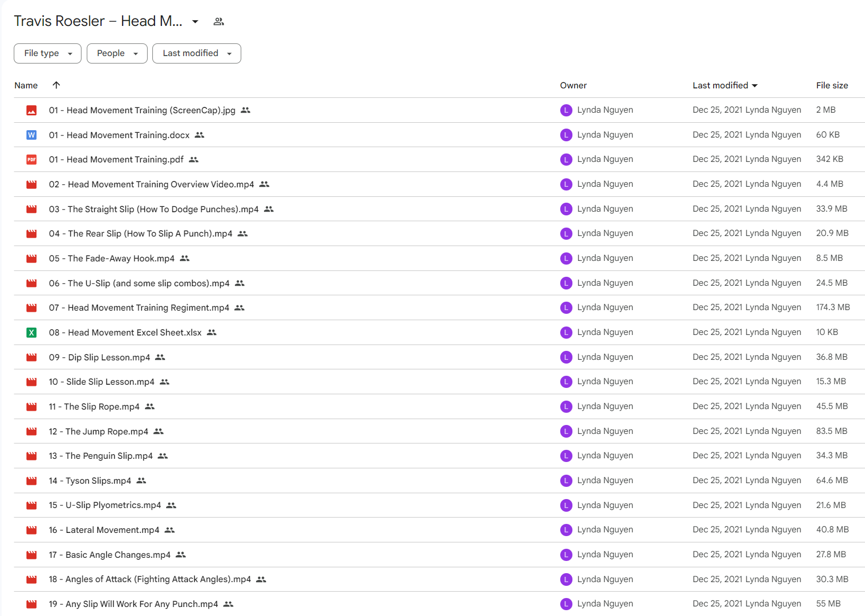Click the video icon for 19 Any Slip Will Work
This screenshot has width=865, height=616.
[32, 604]
